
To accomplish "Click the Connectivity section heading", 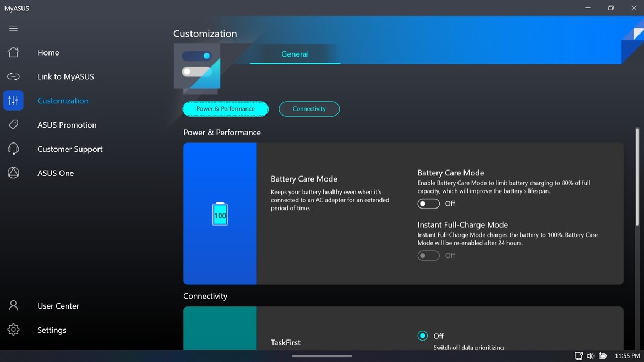I will click(205, 297).
